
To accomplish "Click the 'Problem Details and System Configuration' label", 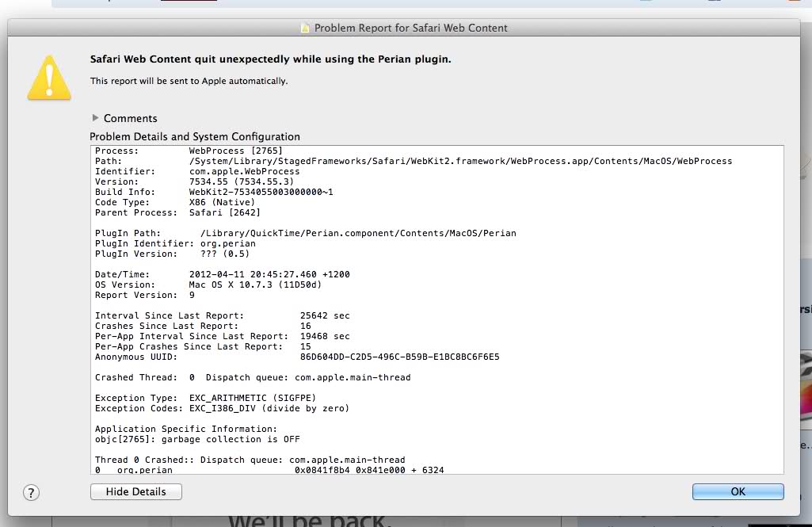I will 195,137.
